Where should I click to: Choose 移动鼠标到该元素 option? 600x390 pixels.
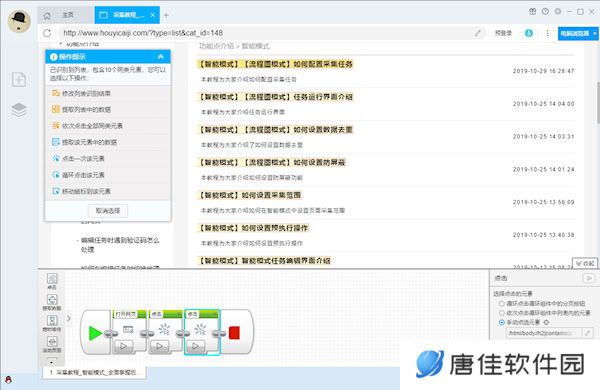click(x=108, y=191)
